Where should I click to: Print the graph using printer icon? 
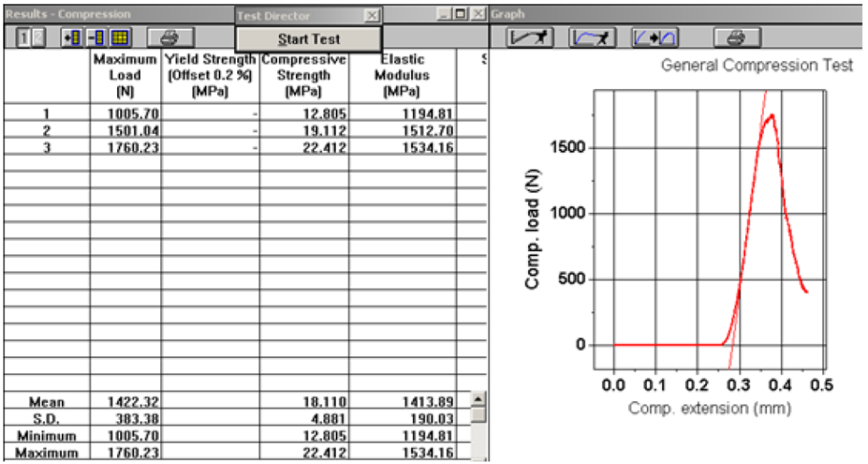coord(737,37)
